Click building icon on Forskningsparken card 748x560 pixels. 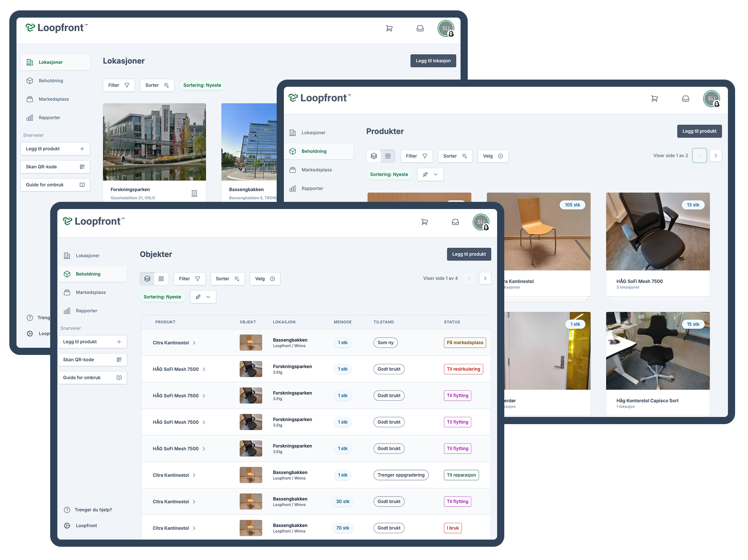[194, 193]
